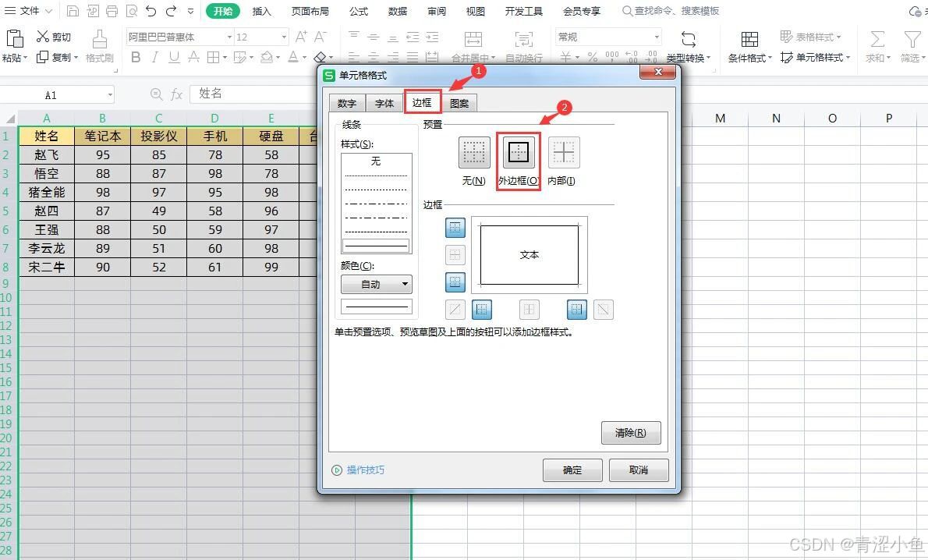Select the solid line border style
This screenshot has height=560, width=928.
coord(377,246)
